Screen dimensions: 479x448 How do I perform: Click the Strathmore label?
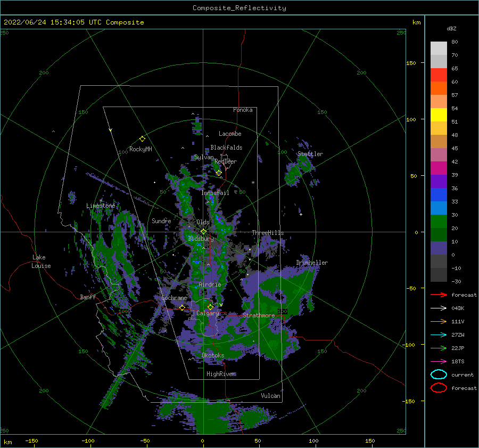(x=259, y=315)
